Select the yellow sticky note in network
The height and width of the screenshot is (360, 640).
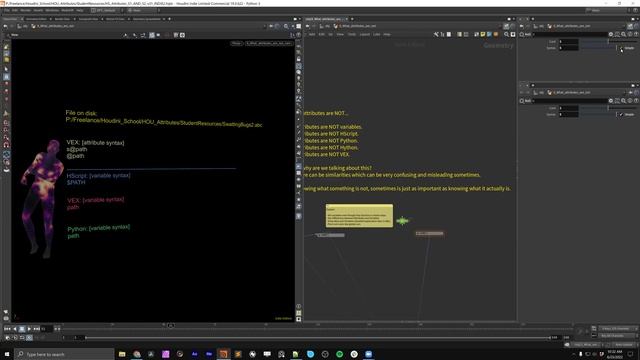coord(359,216)
